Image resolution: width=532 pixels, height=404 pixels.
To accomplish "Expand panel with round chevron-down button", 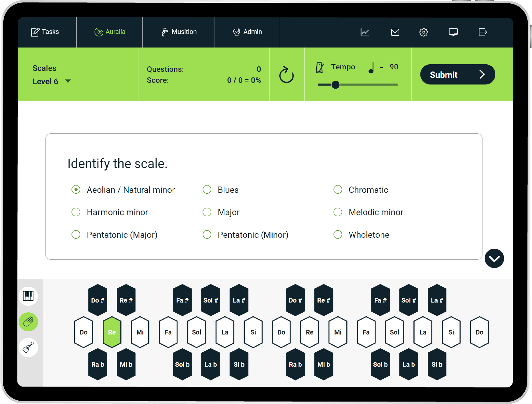I will [494, 259].
